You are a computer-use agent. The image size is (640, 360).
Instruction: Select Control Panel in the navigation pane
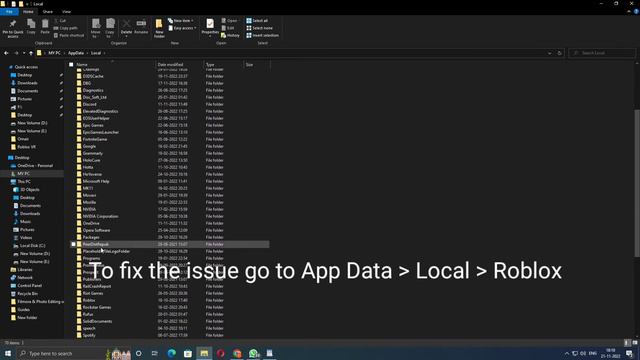click(x=29, y=286)
